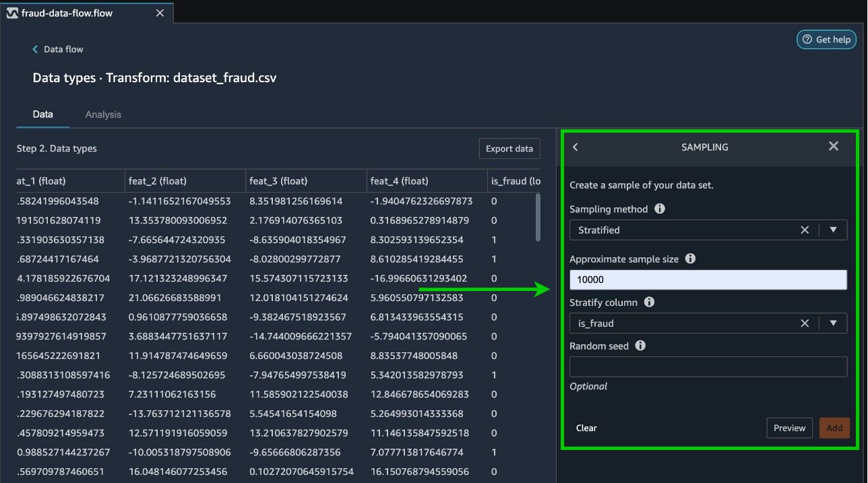Clear the Stratified sampling method selection
The width and height of the screenshot is (868, 483).
[x=804, y=230]
